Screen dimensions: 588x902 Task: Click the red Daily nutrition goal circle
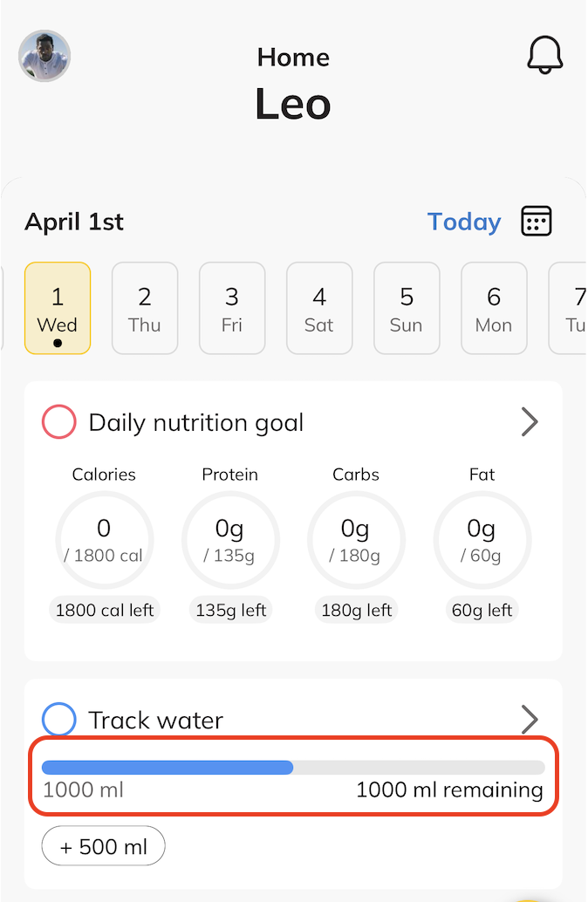[x=59, y=423]
